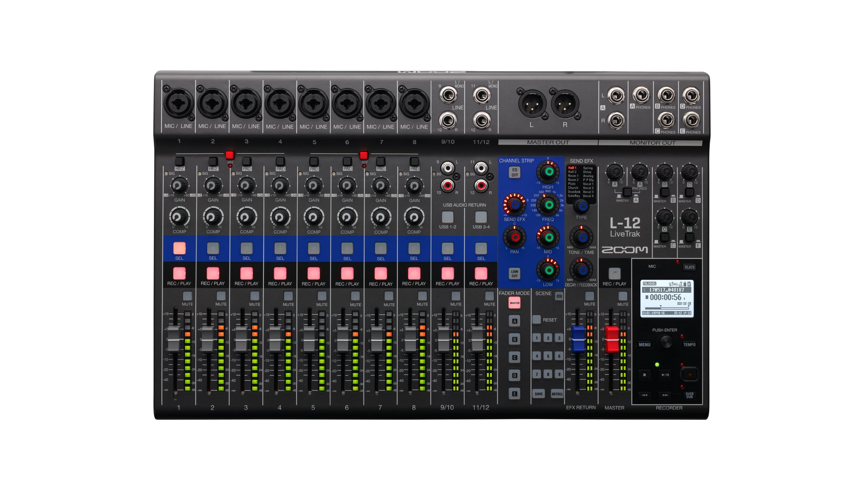Screen dimensions: 868x490
Task: Select fader mode E button
Action: 515,394
